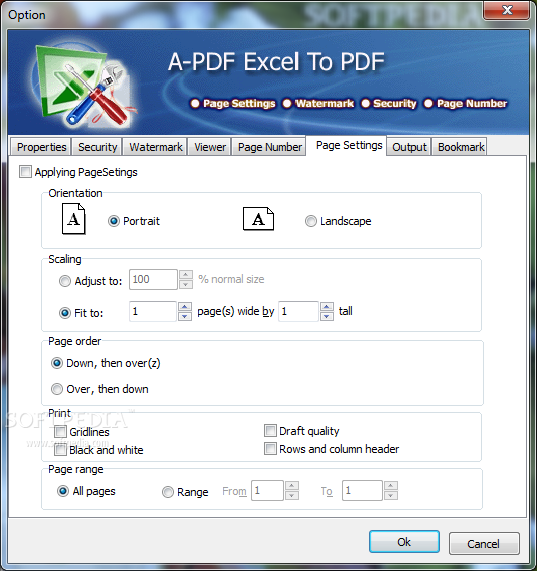Enable Draft quality printing
The height and width of the screenshot is (571, 537).
click(x=270, y=430)
